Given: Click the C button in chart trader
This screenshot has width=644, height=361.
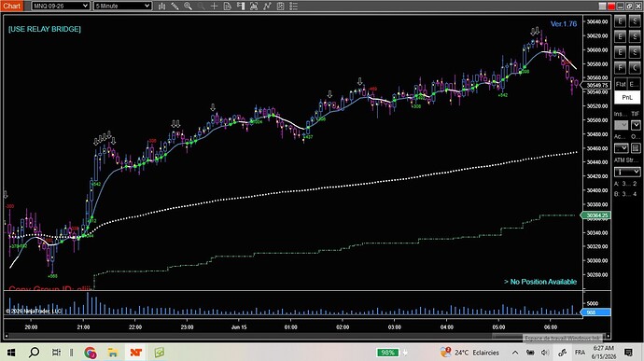Looking at the screenshot, I should 635,68.
